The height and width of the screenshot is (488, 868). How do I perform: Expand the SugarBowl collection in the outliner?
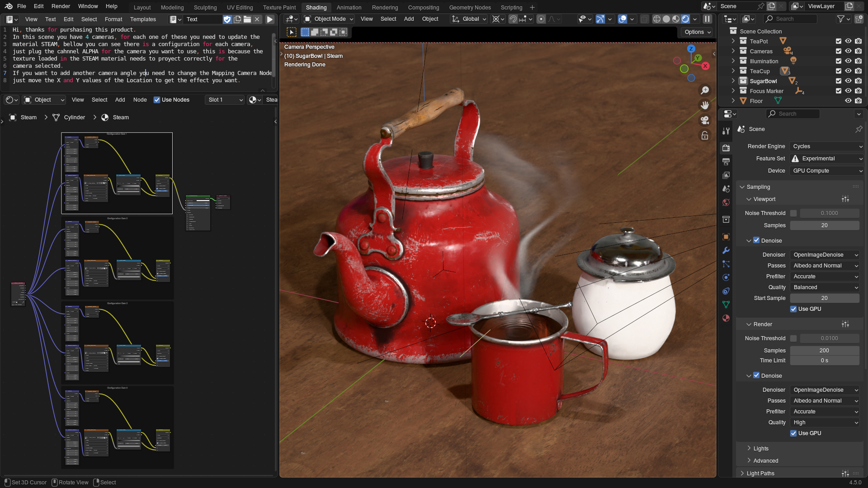click(733, 81)
